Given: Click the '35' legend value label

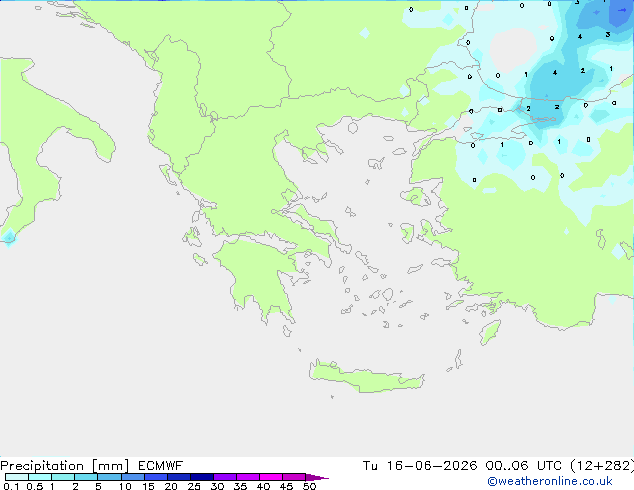Looking at the screenshot, I should pos(240,486).
